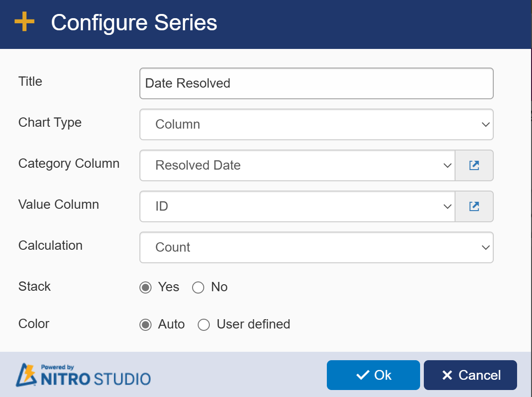
Task: Confirm with the Ok button
Action: [373, 375]
